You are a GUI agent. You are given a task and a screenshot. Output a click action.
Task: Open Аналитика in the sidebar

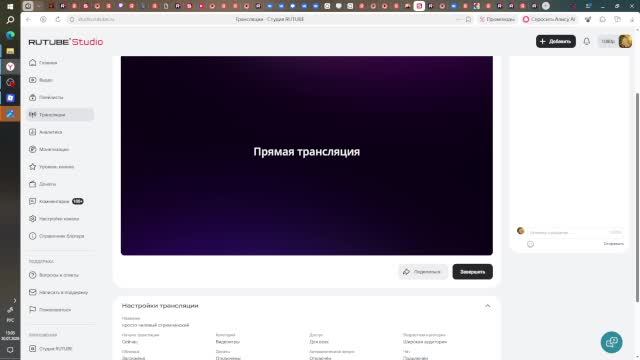46,132
